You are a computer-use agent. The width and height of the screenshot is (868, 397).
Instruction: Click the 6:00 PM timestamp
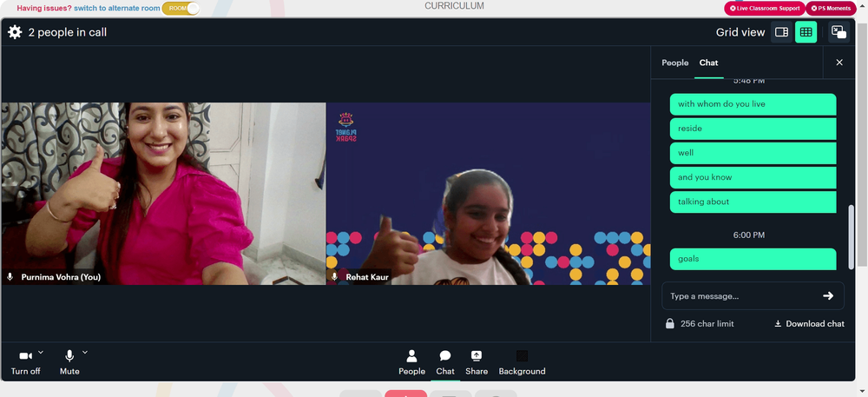[748, 235]
